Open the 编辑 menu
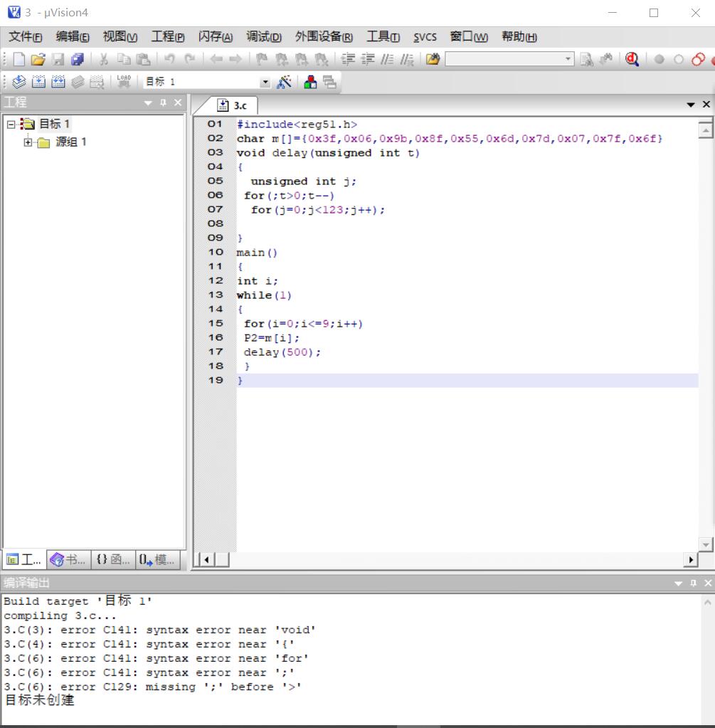Screen dimensions: 715x728 coord(73,37)
